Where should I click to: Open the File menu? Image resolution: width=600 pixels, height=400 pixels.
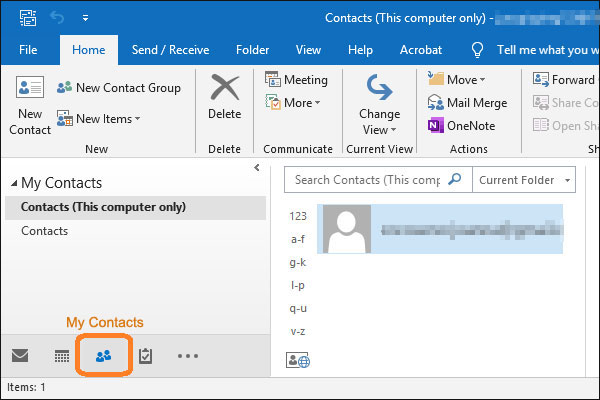[x=28, y=50]
